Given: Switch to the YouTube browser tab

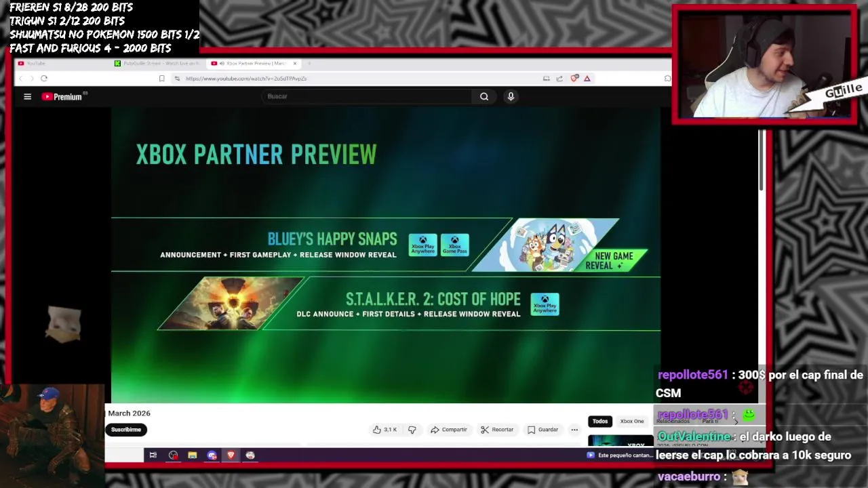Looking at the screenshot, I should click(x=61, y=63).
